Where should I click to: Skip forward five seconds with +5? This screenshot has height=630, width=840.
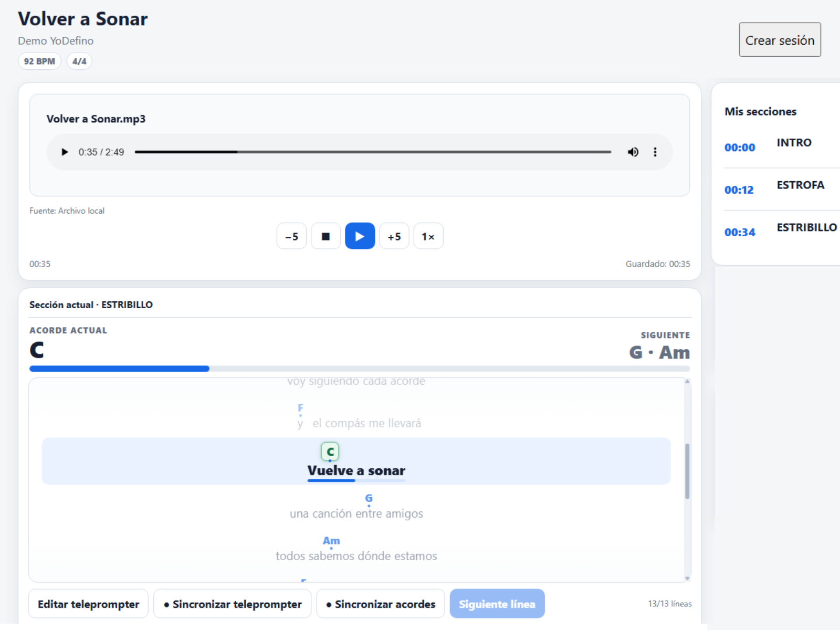click(x=394, y=236)
